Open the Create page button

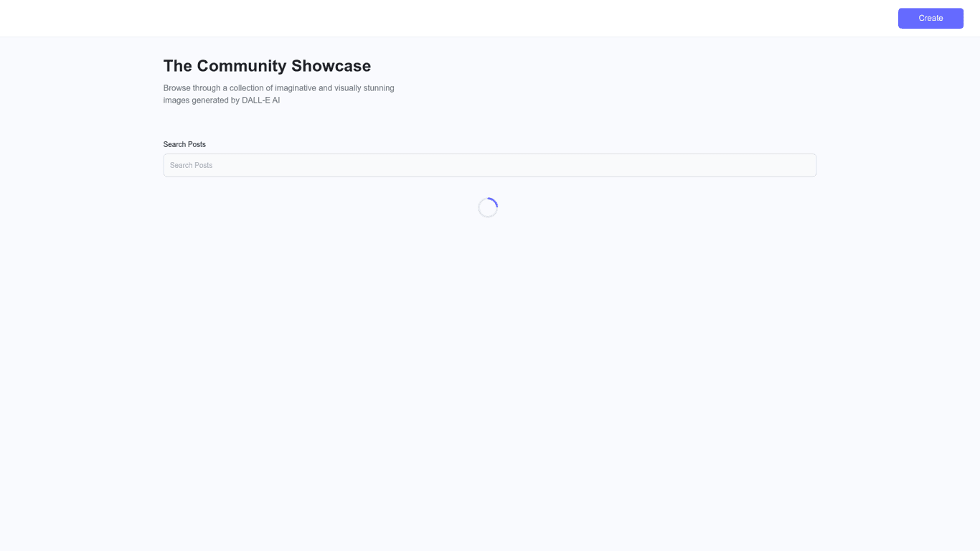(930, 18)
